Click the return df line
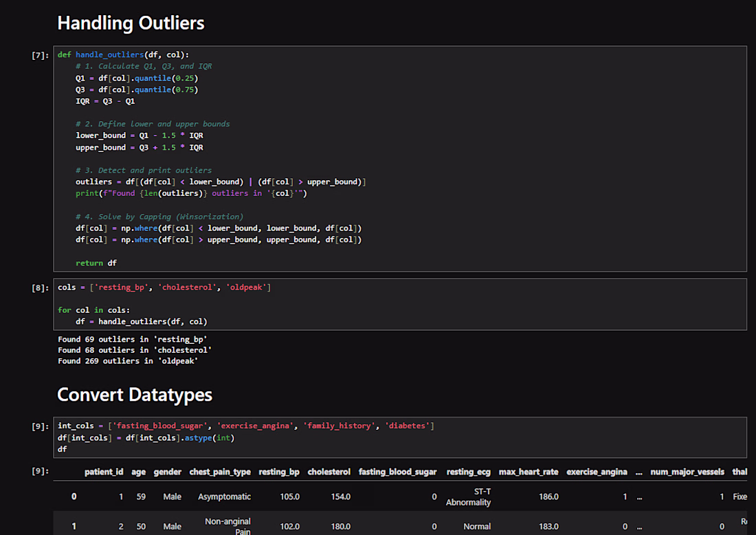Image resolution: width=756 pixels, height=535 pixels. [96, 263]
